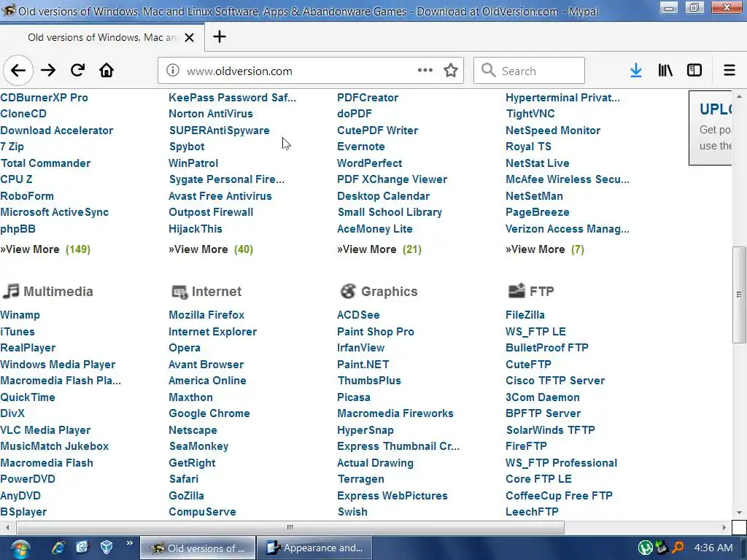747x560 pixels.
Task: Click the horizontal scrollbar thumb
Action: tap(290, 527)
